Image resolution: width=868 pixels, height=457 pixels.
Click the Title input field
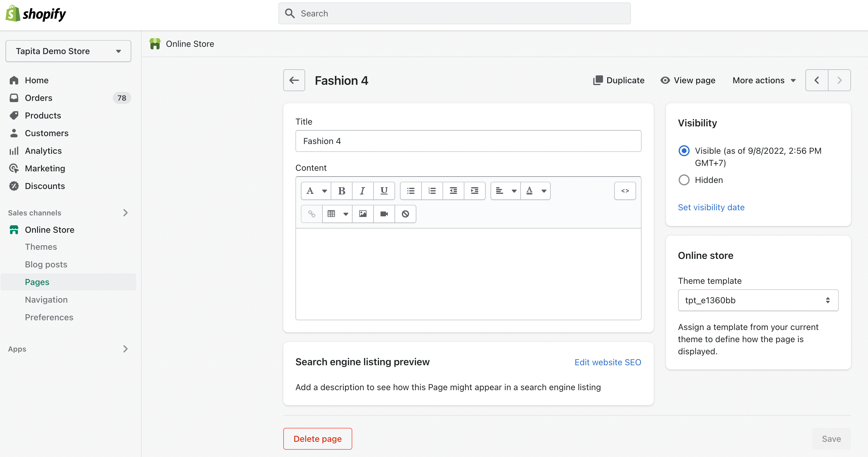468,141
